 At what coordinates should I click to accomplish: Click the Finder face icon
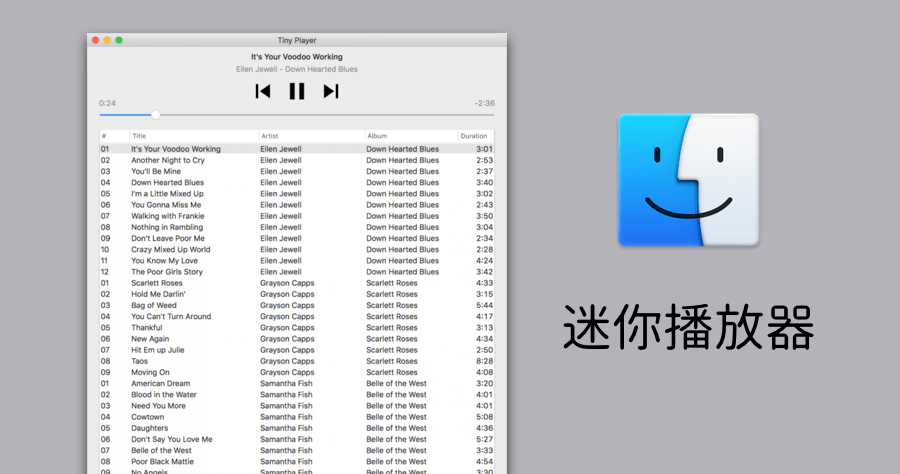tap(688, 180)
